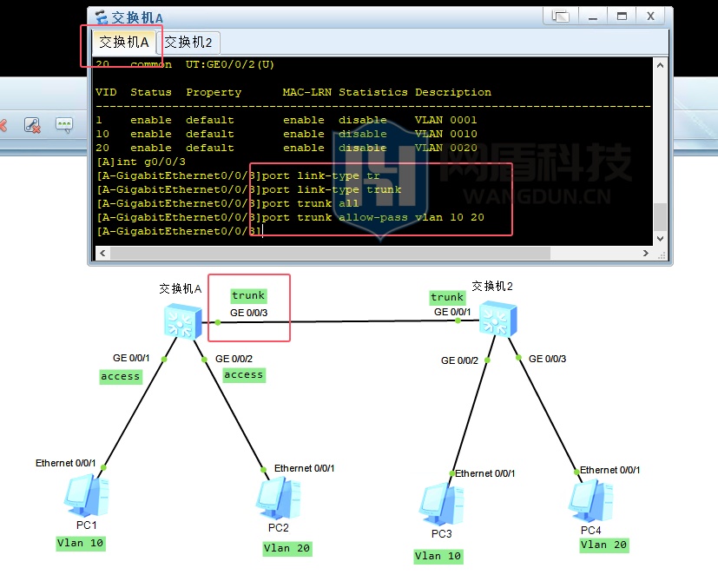718x588 pixels.
Task: Click the Ethernet 0/0/1 label near PC3
Action: point(485,473)
